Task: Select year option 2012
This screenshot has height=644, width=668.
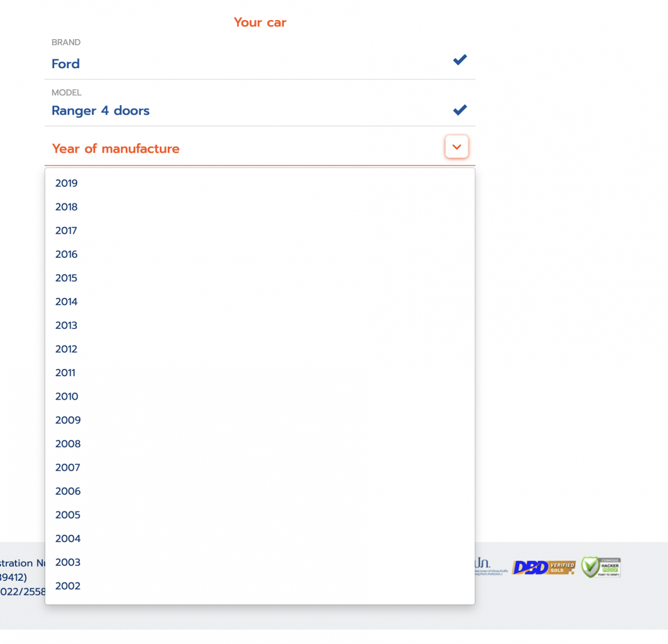Action: point(260,349)
